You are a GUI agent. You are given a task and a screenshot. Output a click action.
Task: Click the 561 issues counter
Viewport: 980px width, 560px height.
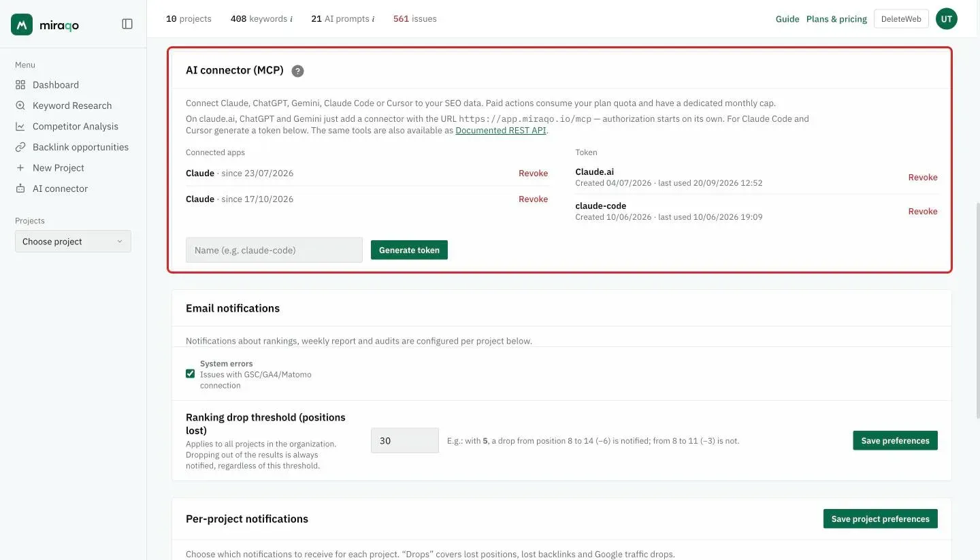tap(415, 19)
